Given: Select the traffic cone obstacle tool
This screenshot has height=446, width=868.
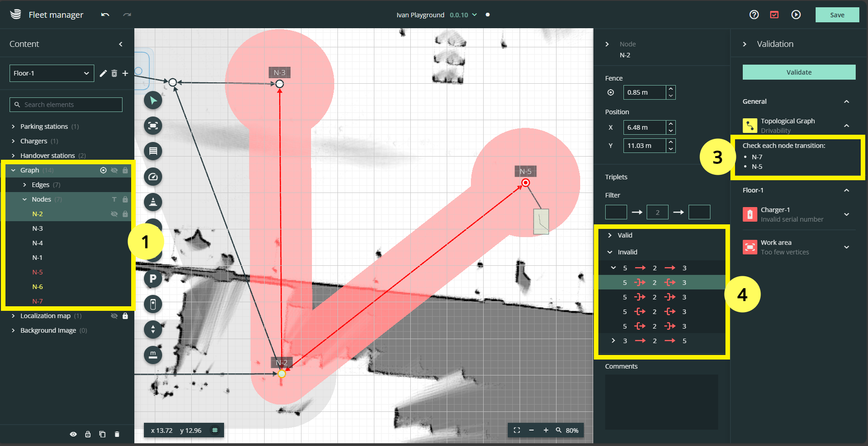Looking at the screenshot, I should 153,202.
